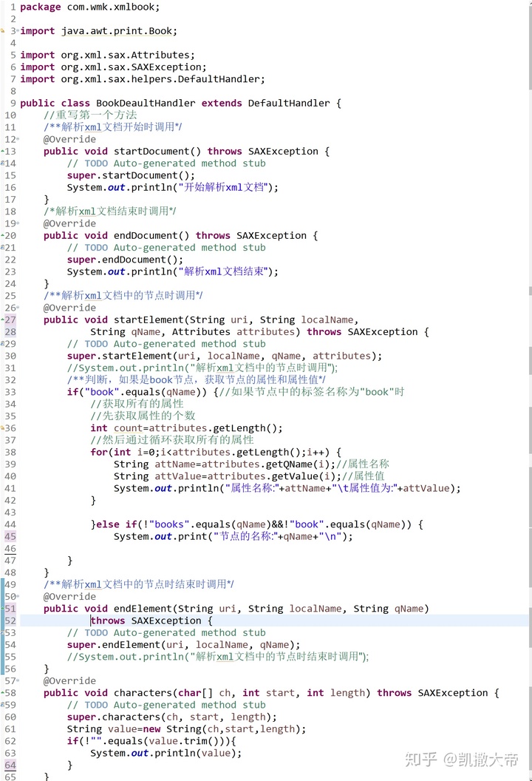Click 'org.xml.sax.Attributes' import text
This screenshot has height=781, width=532.
click(126, 55)
